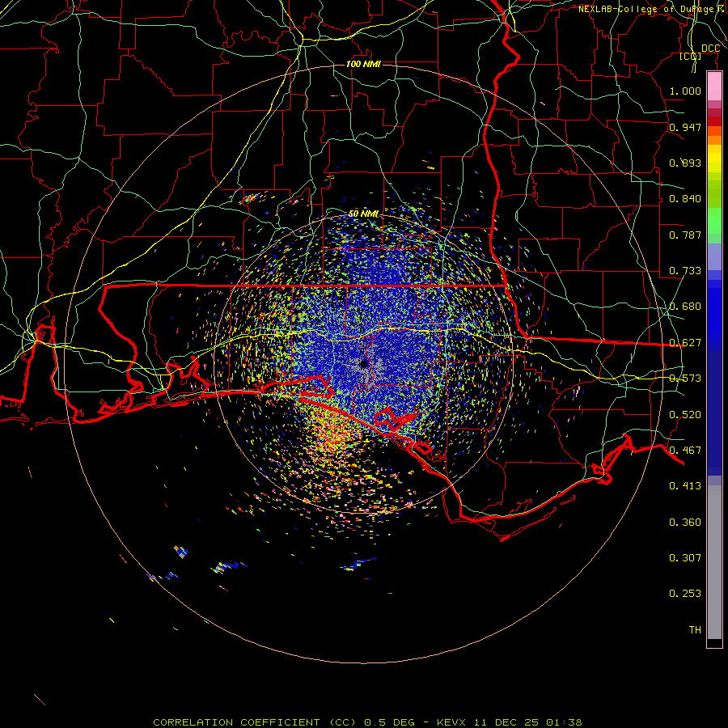Click the NEXLAB-College of DuPage watermark text
728x728 pixels.
[x=652, y=9]
